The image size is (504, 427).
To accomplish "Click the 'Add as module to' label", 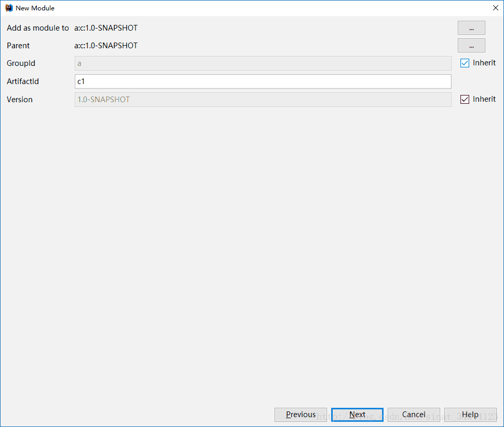I will (x=37, y=27).
